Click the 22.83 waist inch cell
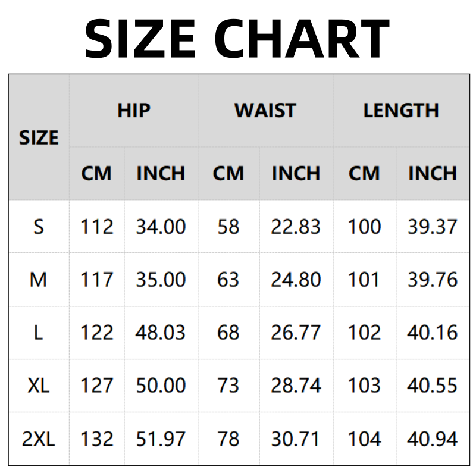Screen dimensions: 476x476 tap(296, 227)
